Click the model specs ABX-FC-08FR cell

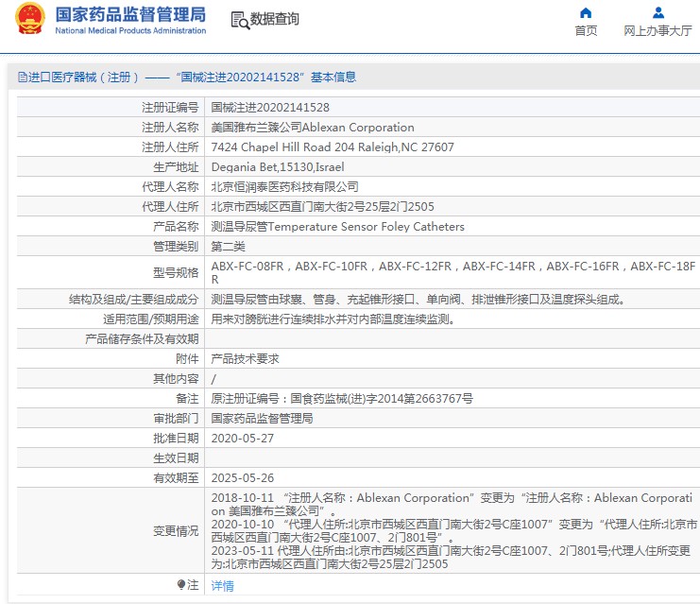coord(452,272)
